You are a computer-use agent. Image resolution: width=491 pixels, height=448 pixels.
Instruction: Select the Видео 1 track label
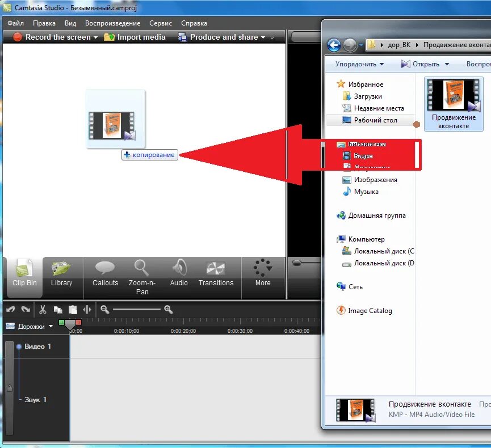pyautogui.click(x=37, y=346)
